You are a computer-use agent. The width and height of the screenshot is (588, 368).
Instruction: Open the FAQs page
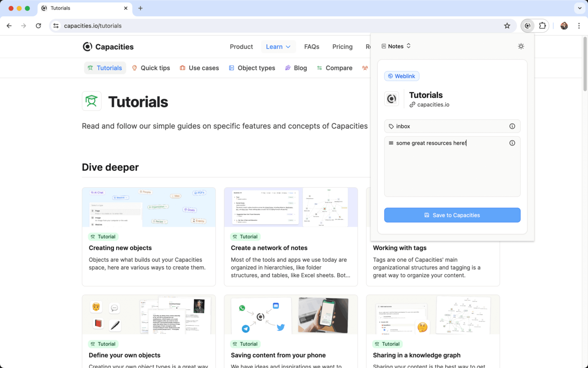click(x=311, y=46)
